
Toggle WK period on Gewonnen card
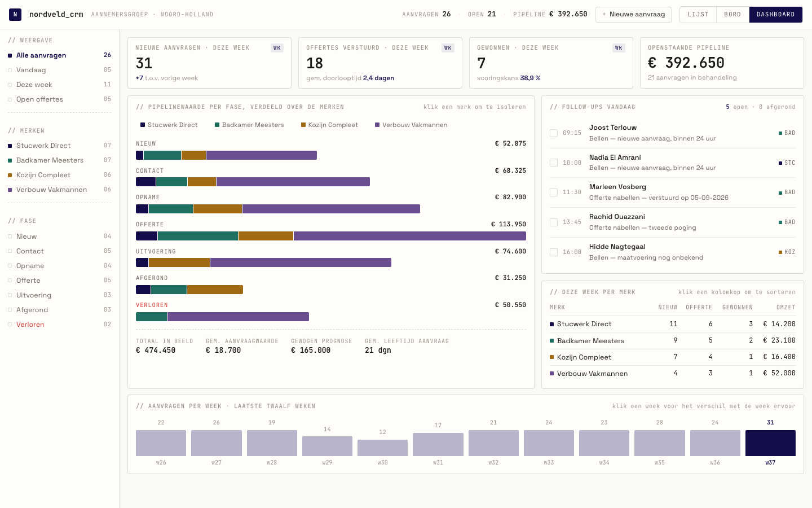coord(619,48)
